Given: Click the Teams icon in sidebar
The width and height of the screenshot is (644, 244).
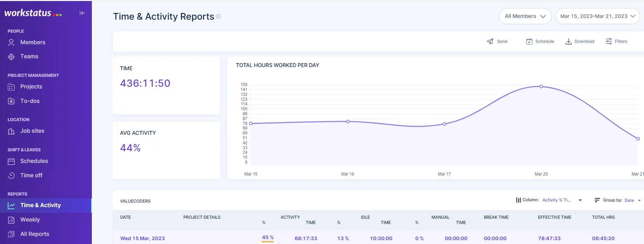Looking at the screenshot, I should pyautogui.click(x=11, y=57).
